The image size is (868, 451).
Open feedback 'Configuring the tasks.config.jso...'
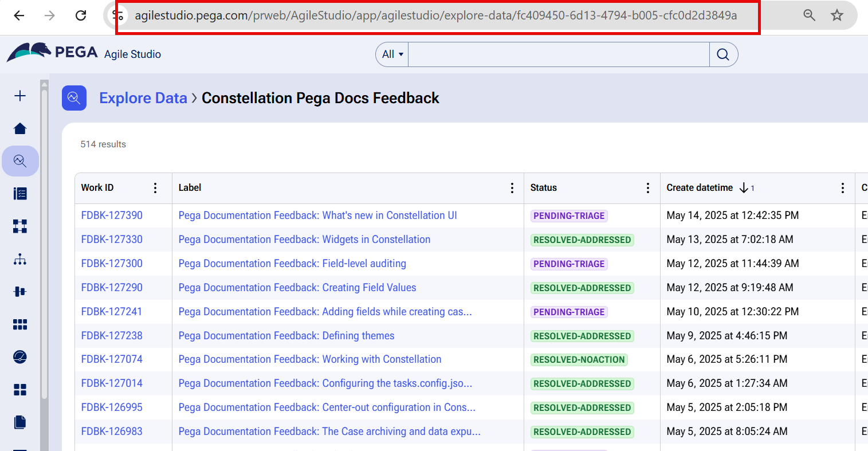[325, 383]
